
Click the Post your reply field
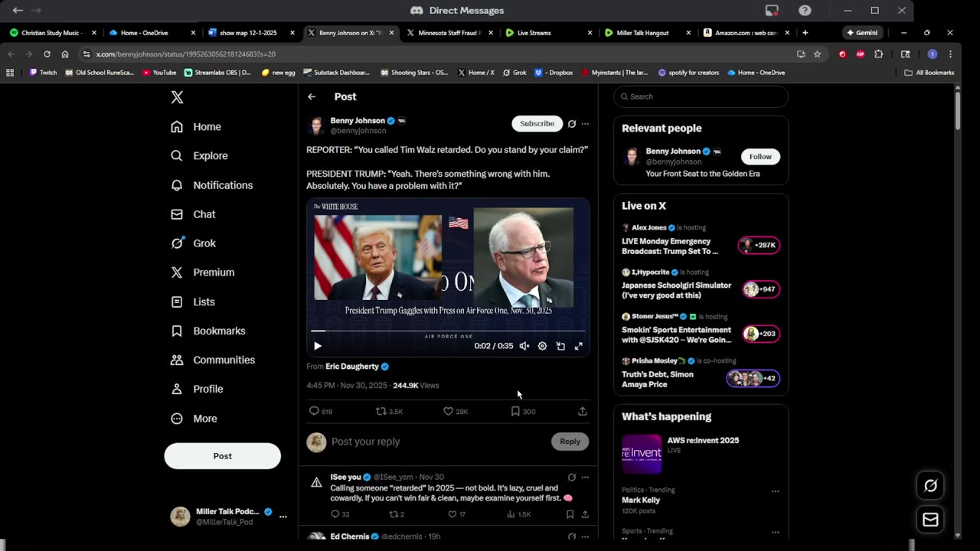coord(438,442)
